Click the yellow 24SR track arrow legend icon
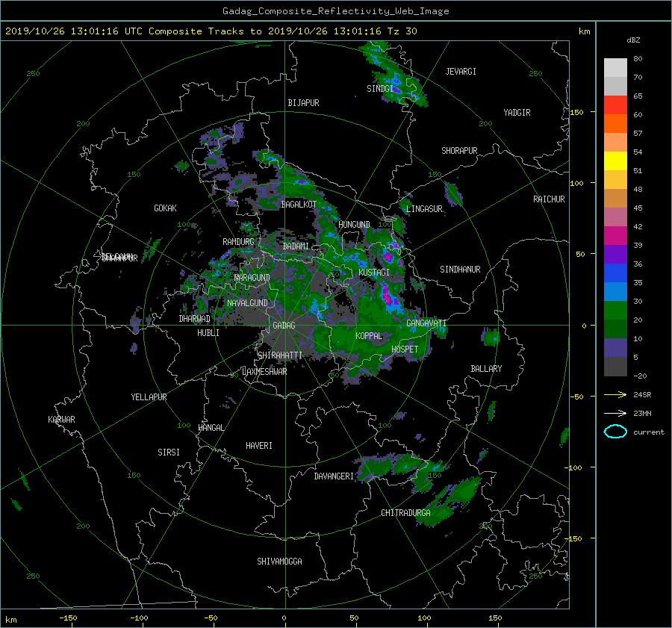Screen dimensions: 672x628 tap(615, 395)
